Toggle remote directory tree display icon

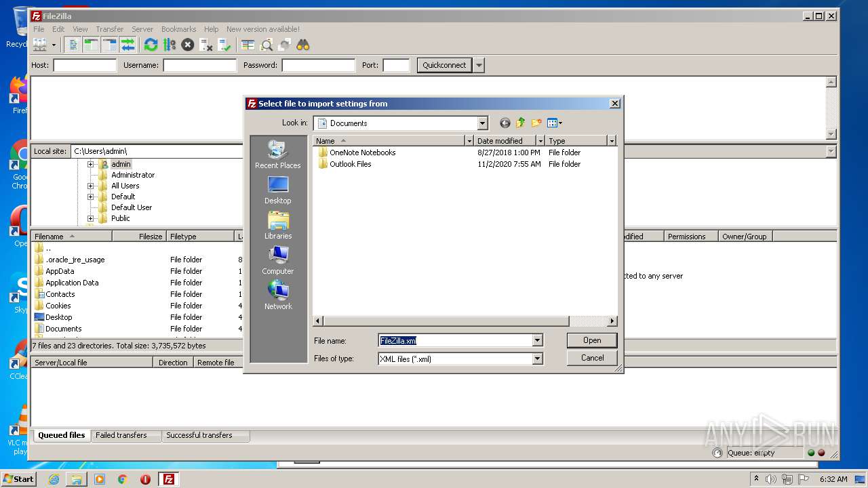tap(110, 45)
